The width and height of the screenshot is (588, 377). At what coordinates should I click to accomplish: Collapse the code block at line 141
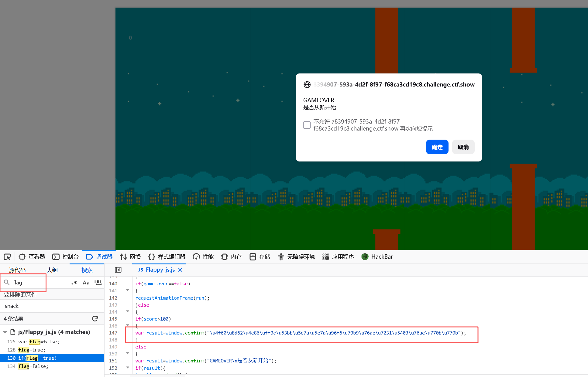(x=128, y=290)
